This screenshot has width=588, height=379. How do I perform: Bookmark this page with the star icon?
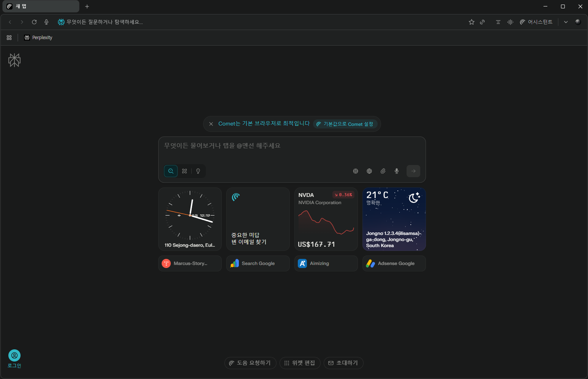point(472,22)
